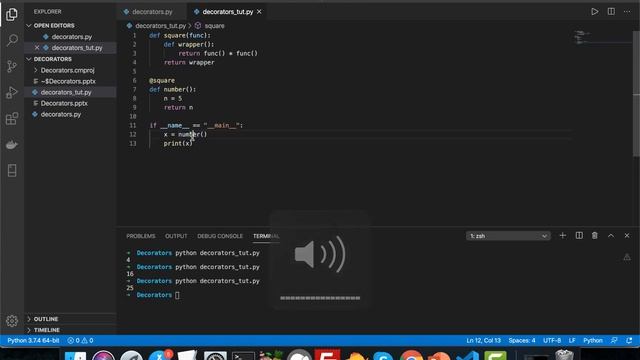Select the Terminal panel tab

pyautogui.click(x=265, y=236)
